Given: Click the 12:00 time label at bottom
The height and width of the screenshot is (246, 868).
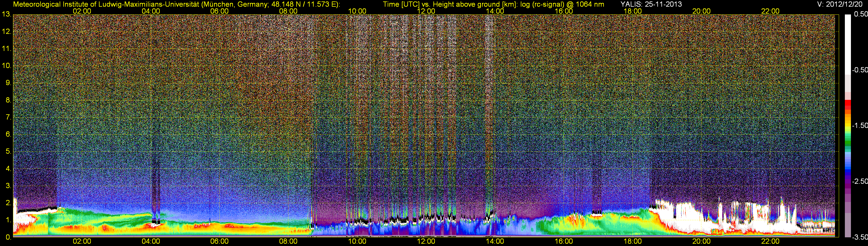Looking at the screenshot, I should pyautogui.click(x=426, y=241).
